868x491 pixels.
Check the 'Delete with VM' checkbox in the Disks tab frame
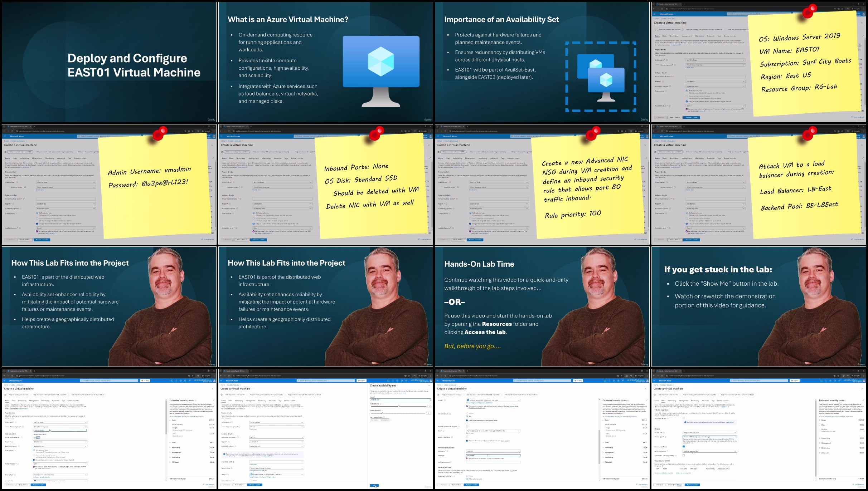click(684, 446)
